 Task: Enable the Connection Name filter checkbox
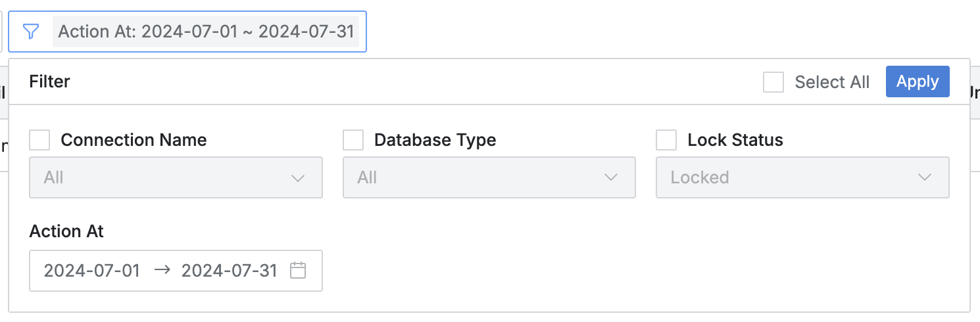pyautogui.click(x=39, y=140)
